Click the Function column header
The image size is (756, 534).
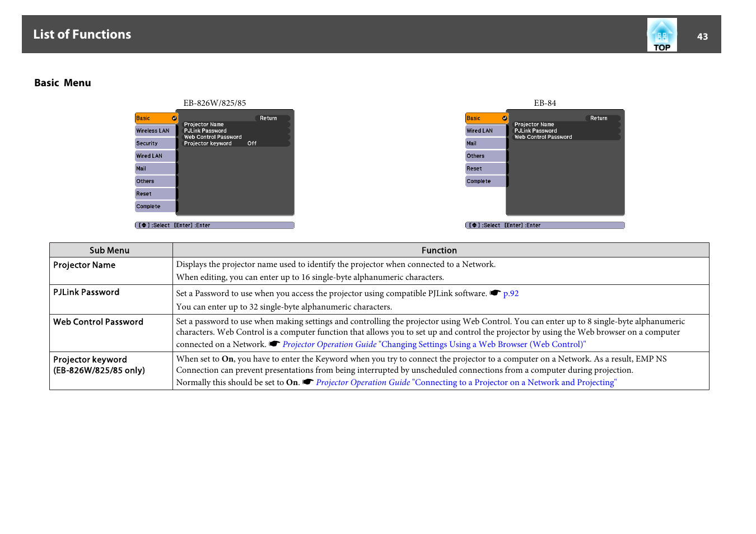pos(440,250)
